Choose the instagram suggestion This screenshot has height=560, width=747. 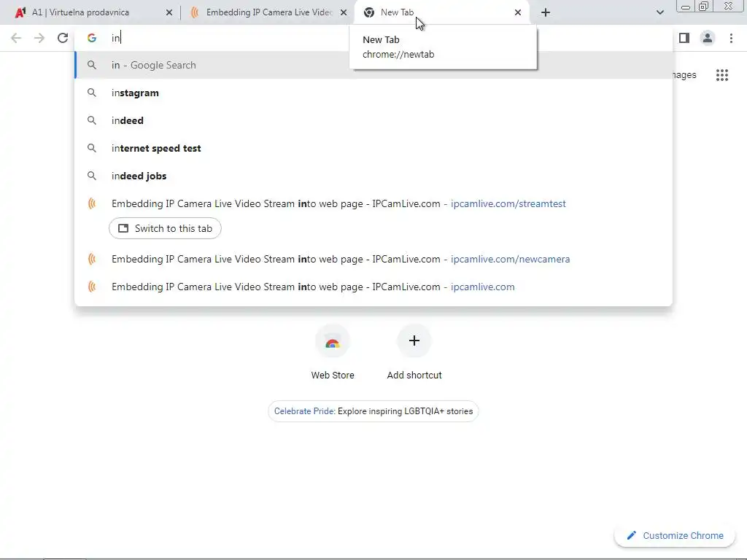click(x=373, y=93)
